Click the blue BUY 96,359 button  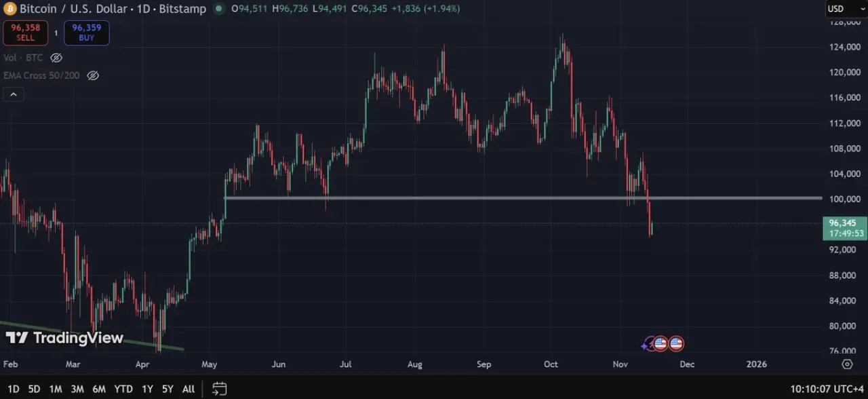87,33
